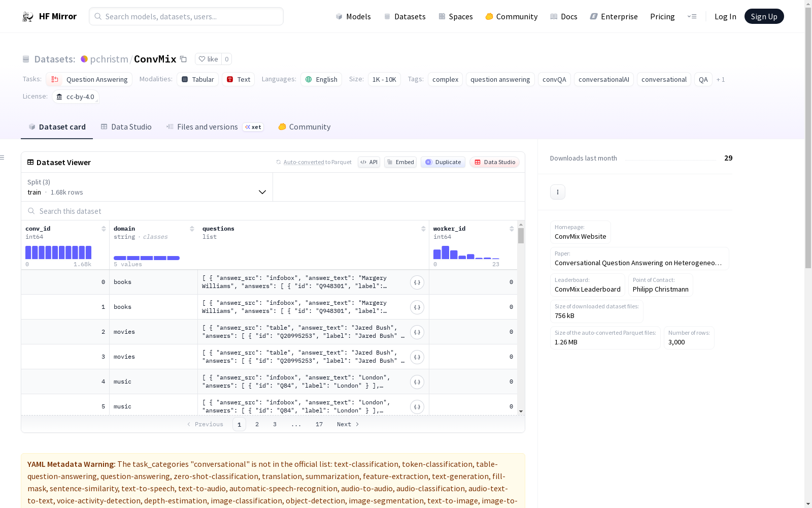
Task: Select the Tabular modality tag
Action: tap(198, 79)
